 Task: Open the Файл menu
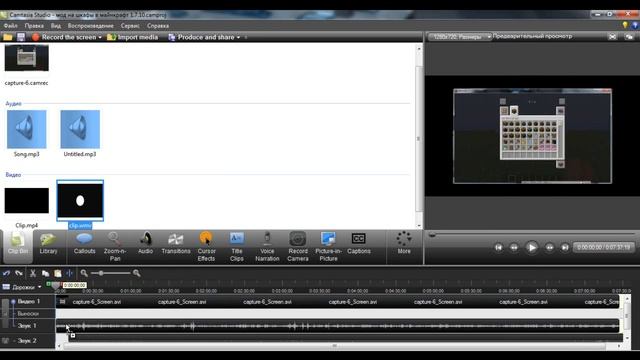[x=11, y=26]
